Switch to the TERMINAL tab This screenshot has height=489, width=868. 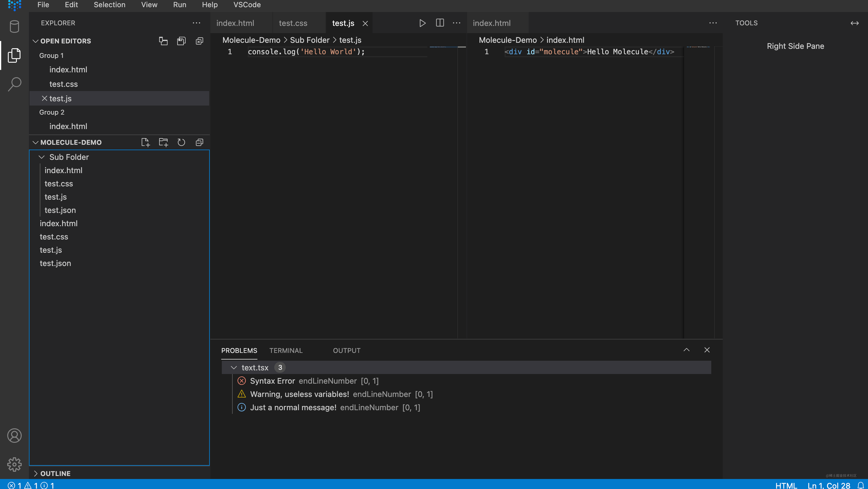(286, 350)
